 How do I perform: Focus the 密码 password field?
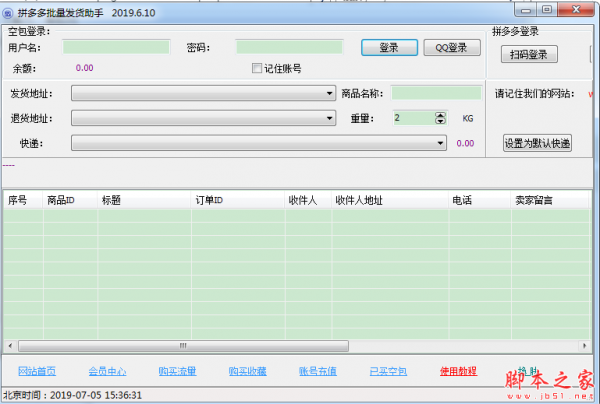click(x=289, y=47)
